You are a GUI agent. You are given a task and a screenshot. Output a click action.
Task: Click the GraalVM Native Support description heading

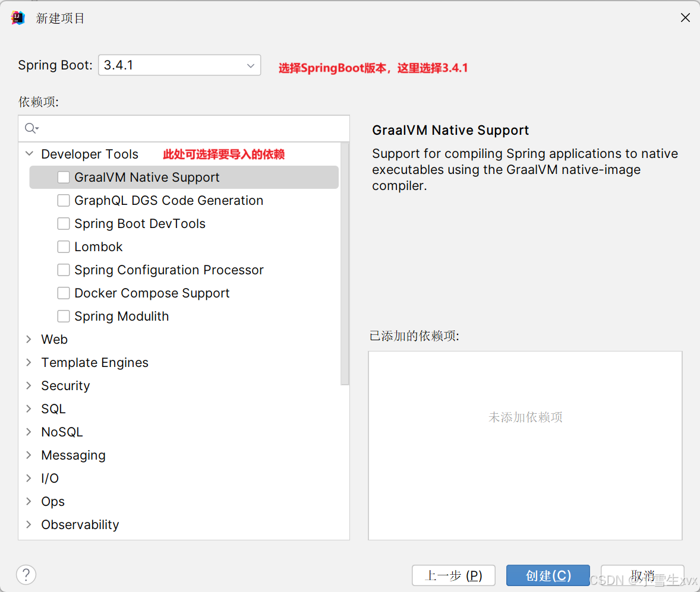click(x=450, y=130)
